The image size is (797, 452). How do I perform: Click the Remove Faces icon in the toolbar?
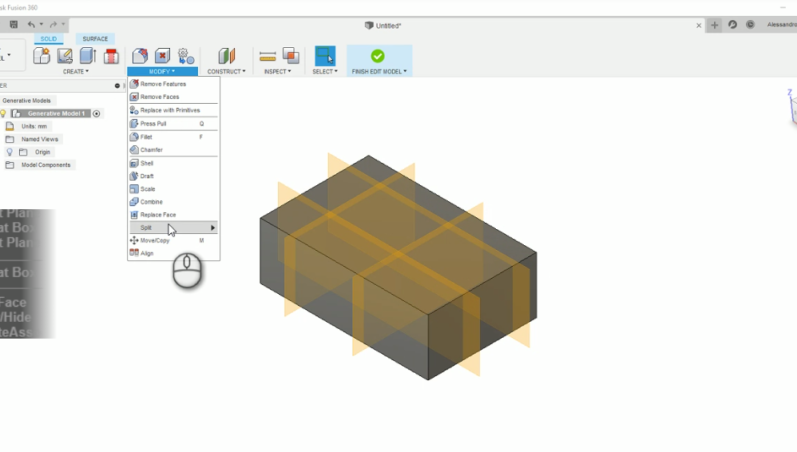click(163, 56)
